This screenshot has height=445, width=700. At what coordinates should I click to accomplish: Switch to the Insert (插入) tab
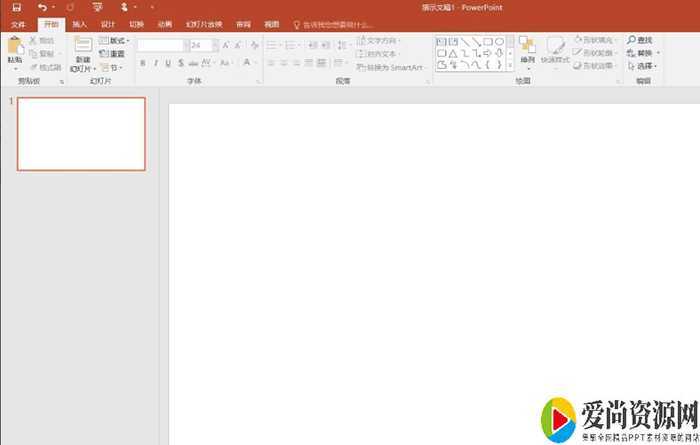(79, 23)
